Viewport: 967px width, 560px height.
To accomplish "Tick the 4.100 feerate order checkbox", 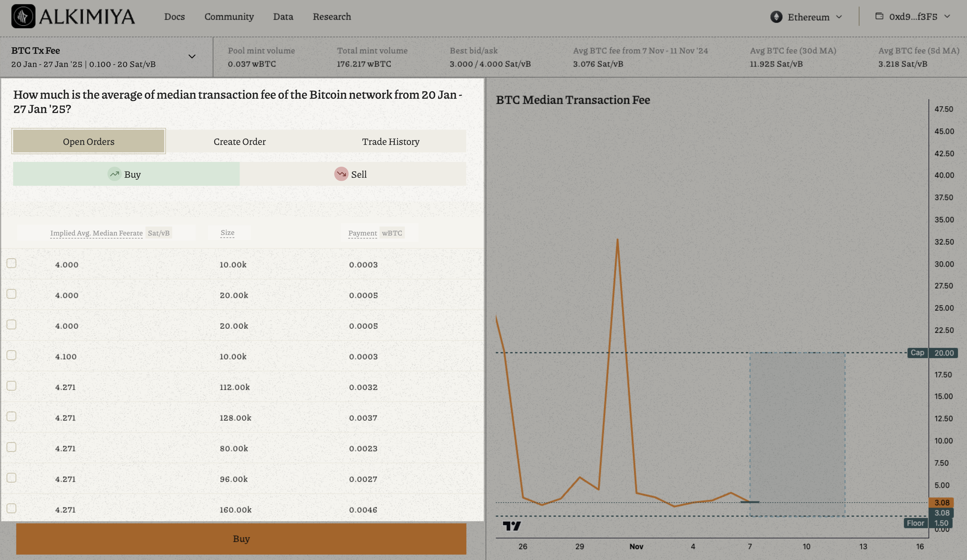I will 11,356.
